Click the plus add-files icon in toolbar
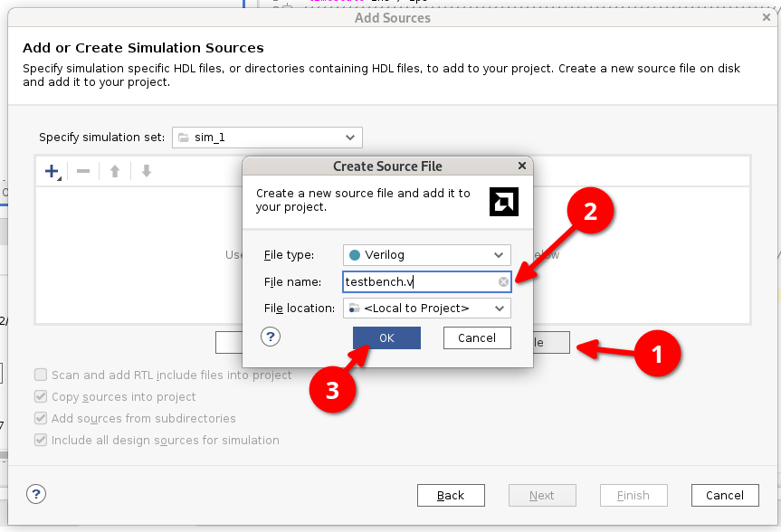This screenshot has height=532, width=781. (x=52, y=171)
